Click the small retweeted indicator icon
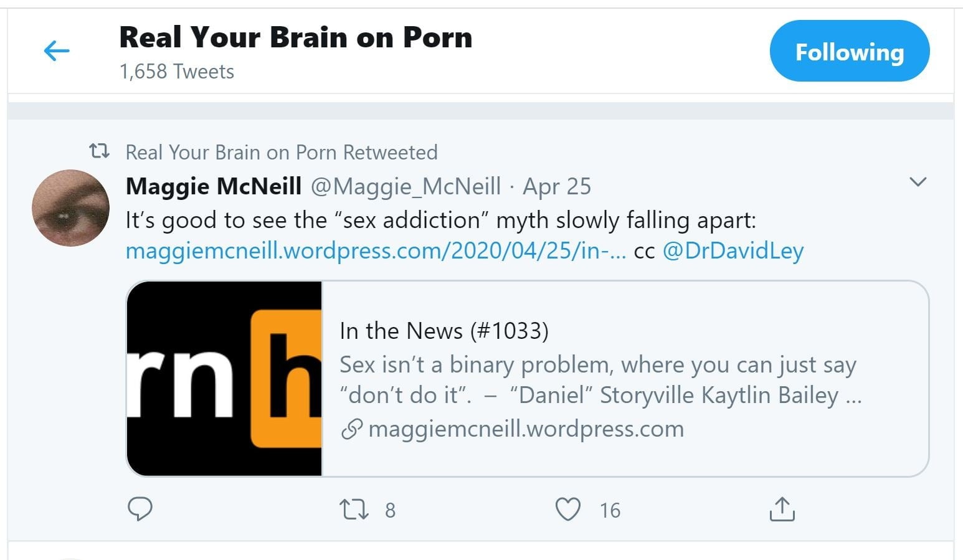This screenshot has height=560, width=963. [100, 151]
